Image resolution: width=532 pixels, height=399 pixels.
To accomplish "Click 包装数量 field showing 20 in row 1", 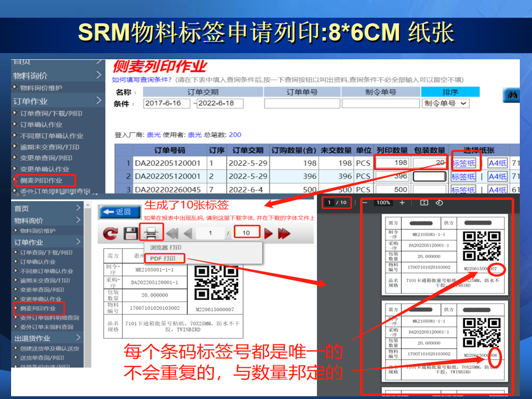I will (429, 163).
